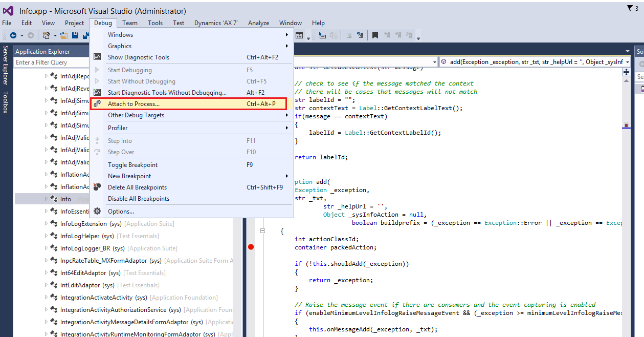Screen dimensions: 644x337
Task: Click the Increase Line Indent icon
Action: point(360,35)
